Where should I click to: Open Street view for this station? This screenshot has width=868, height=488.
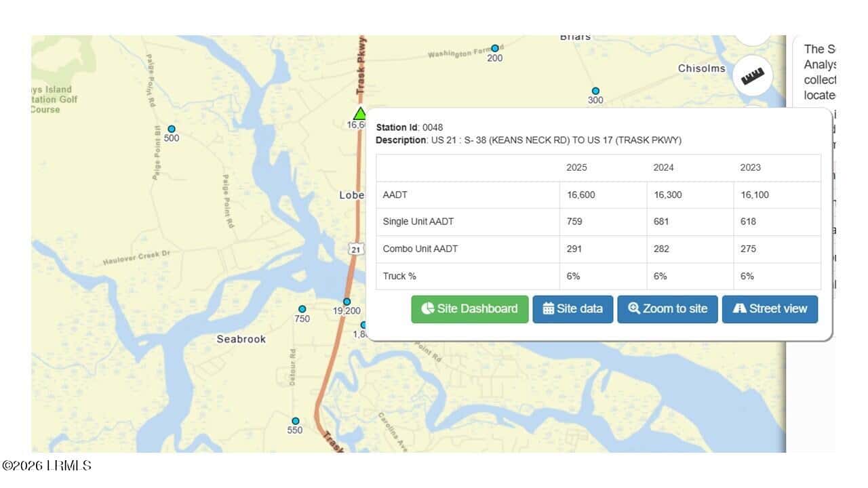click(770, 309)
